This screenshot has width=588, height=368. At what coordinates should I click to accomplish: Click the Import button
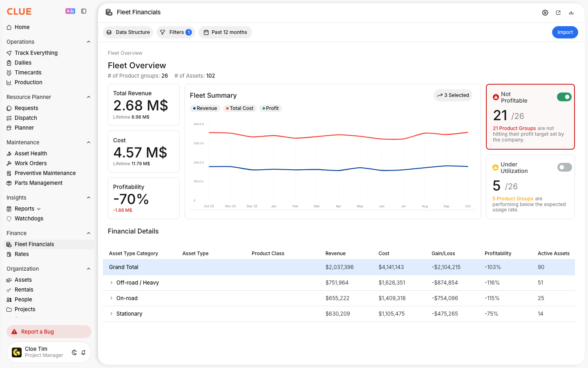coord(565,32)
